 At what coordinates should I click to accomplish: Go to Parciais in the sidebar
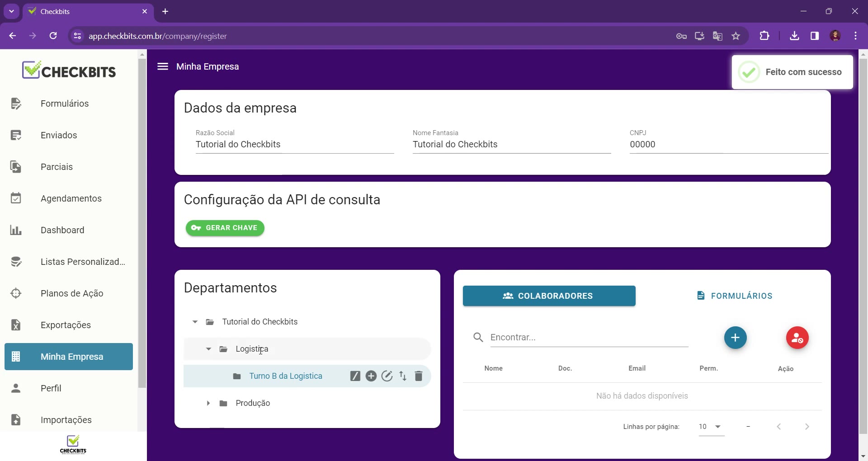(69, 167)
